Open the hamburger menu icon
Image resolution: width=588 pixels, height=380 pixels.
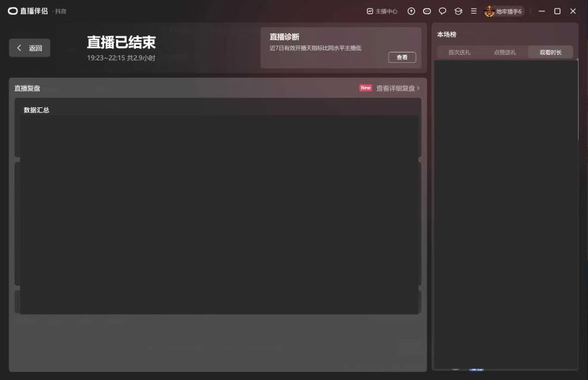474,11
